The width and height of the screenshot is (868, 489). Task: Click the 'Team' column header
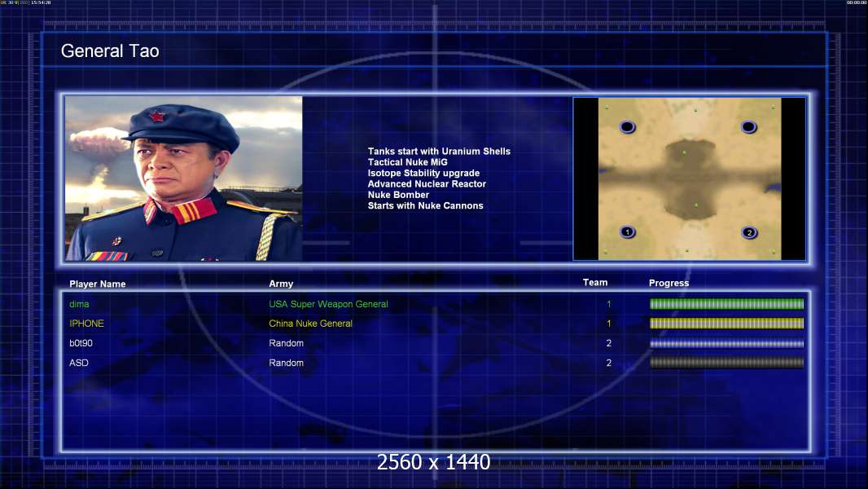[595, 283]
